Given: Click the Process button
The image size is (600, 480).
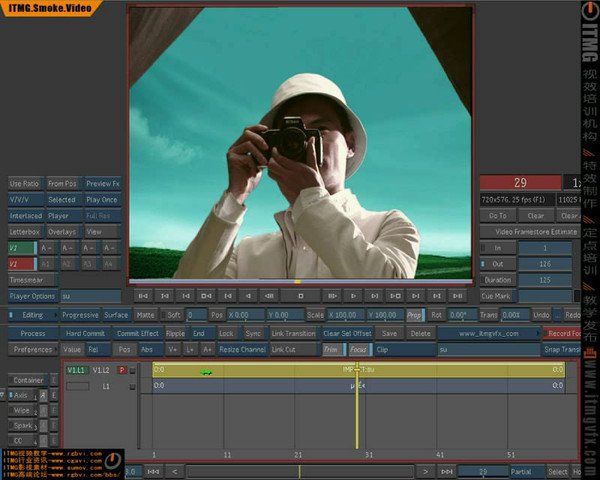Looking at the screenshot, I should click(x=33, y=333).
